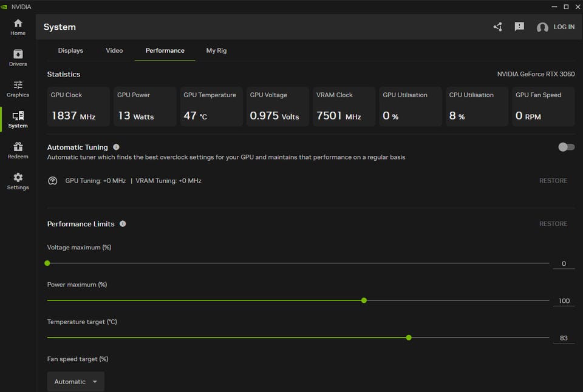Open the feedback notification icon
Image resolution: width=583 pixels, height=392 pixels.
[519, 27]
